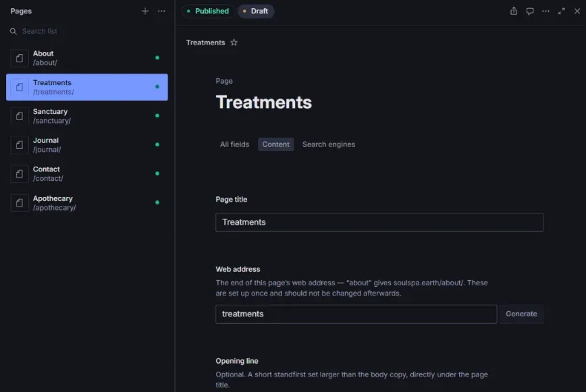This screenshot has height=392, width=586.
Task: Click the Treatments breadcrumb title
Action: [x=205, y=43]
